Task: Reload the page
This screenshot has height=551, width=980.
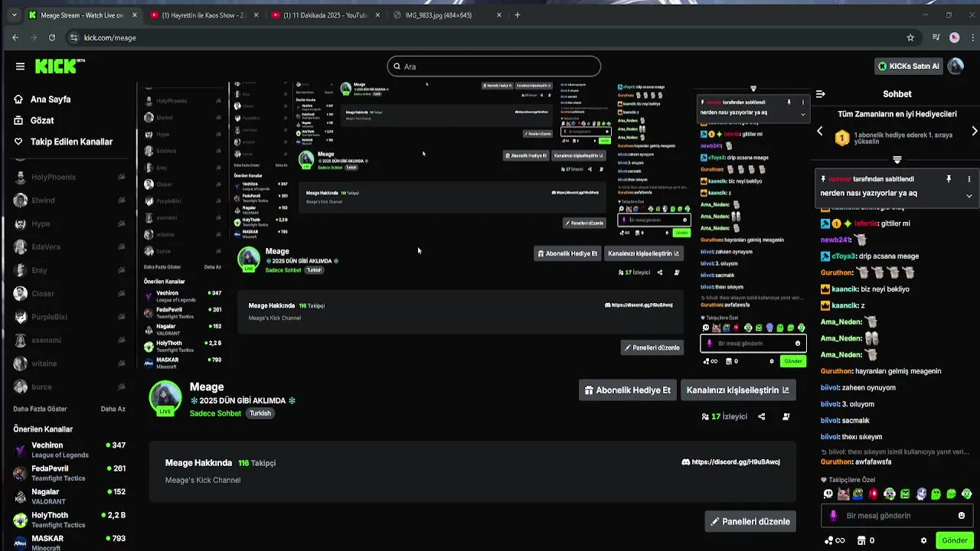Action: pyautogui.click(x=52, y=37)
